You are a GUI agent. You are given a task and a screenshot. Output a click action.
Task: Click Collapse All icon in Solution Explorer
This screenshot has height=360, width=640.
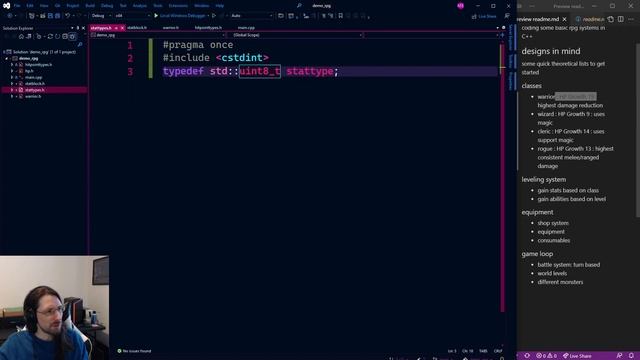click(64, 36)
